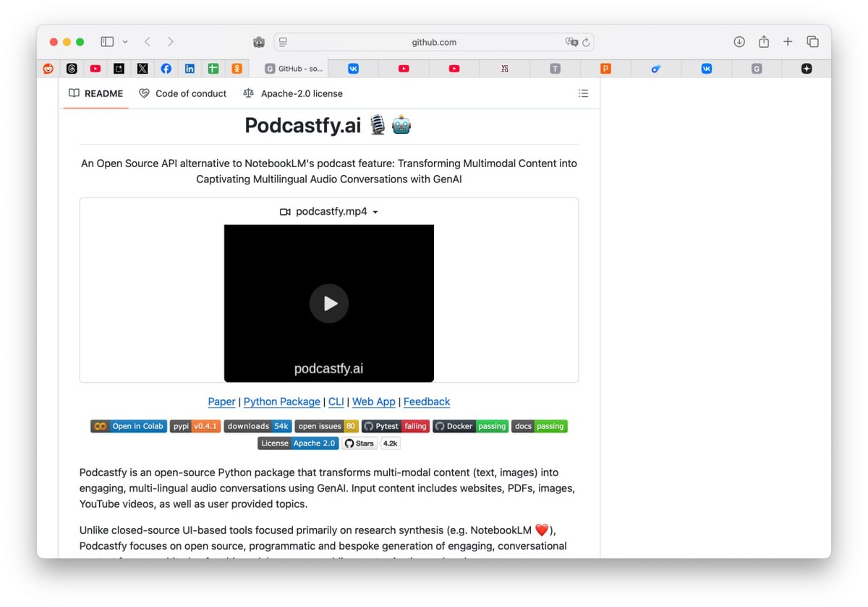The width and height of the screenshot is (868, 607).
Task: Open the Threads pinned tab
Action: pyautogui.click(x=72, y=69)
